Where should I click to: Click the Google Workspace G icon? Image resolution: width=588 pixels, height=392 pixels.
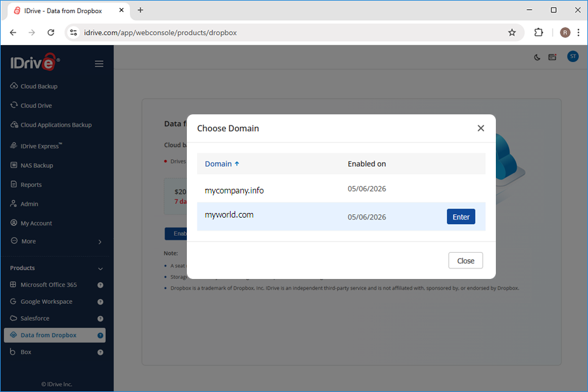pos(13,301)
